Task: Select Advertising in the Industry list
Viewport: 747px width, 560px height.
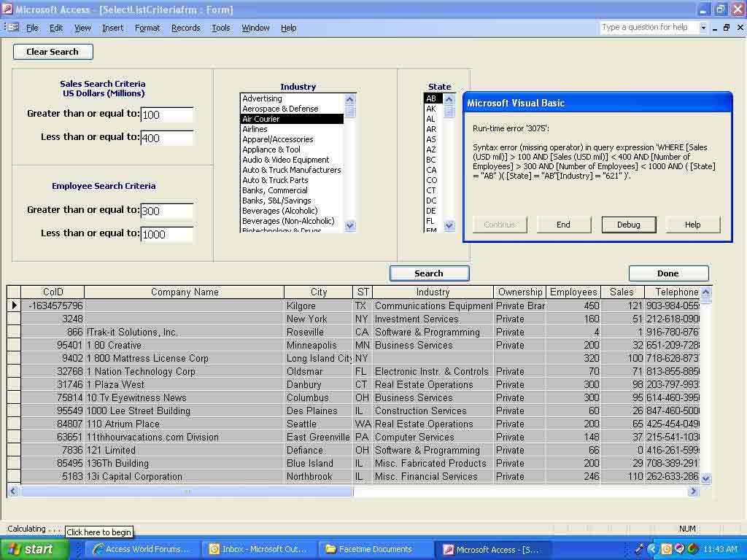Action: [x=292, y=98]
